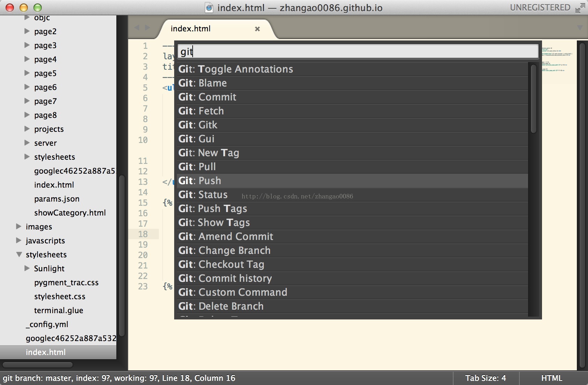588x385 pixels.
Task: Select Git: Custom Command
Action: pos(353,292)
